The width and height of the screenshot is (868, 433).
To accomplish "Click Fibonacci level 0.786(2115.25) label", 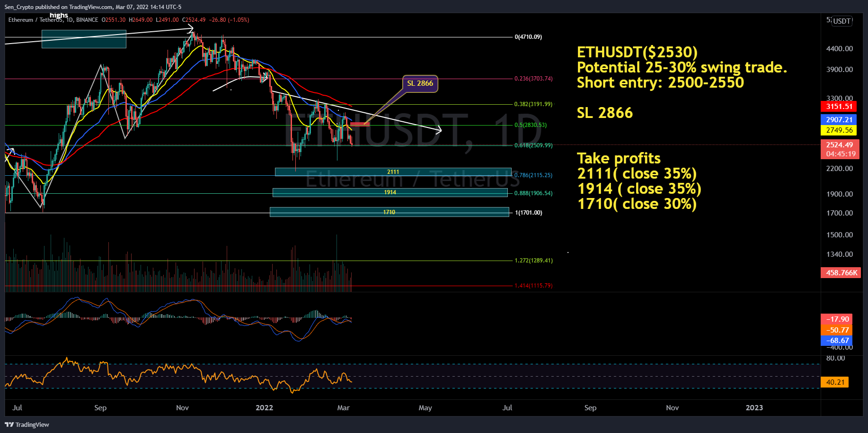I will click(533, 175).
